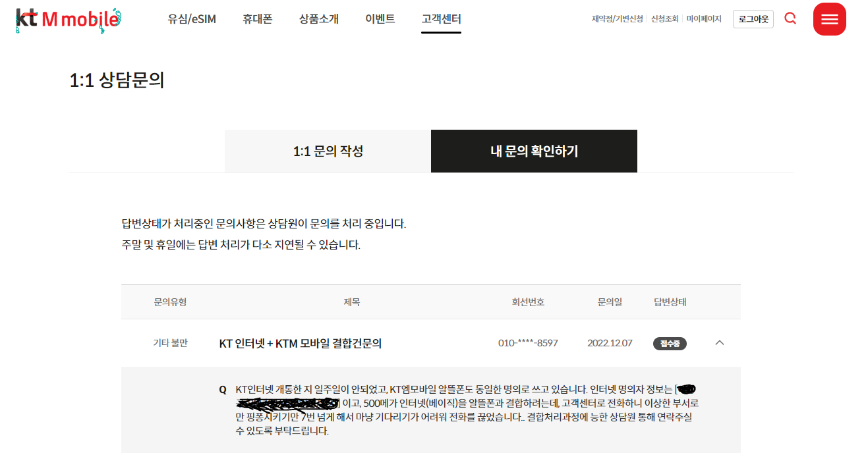Viewport: 868px width, 453px height.
Task: Click inquiry title KT 인터넷 + KTM 모바일 결합건문의
Action: click(x=301, y=343)
